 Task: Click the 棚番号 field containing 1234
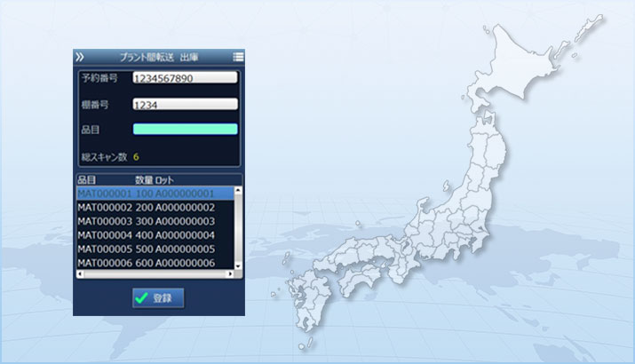(185, 104)
